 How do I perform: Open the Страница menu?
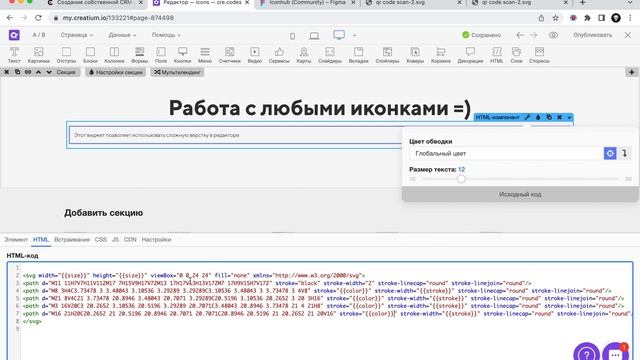click(x=77, y=35)
